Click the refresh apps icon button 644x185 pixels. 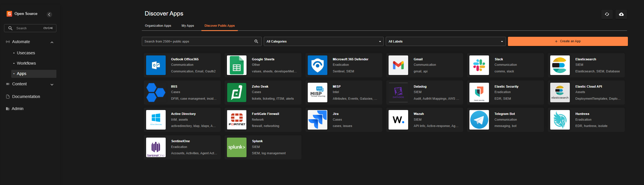click(x=607, y=14)
